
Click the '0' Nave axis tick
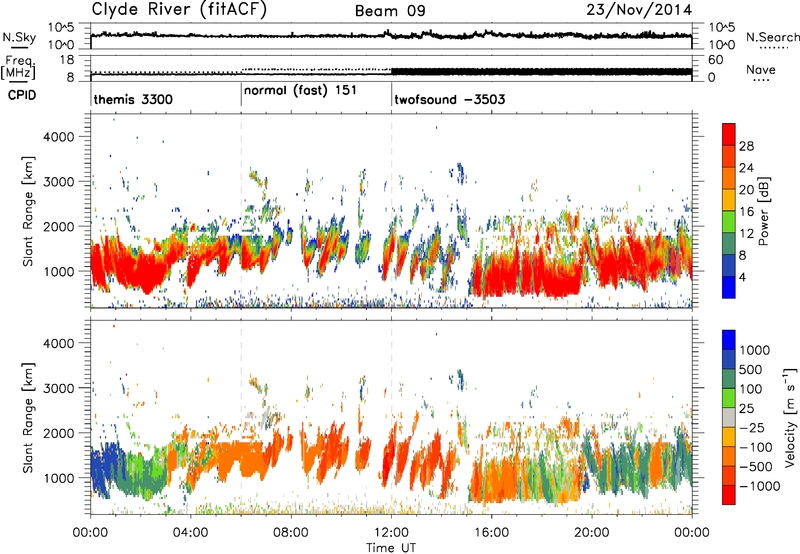click(712, 78)
